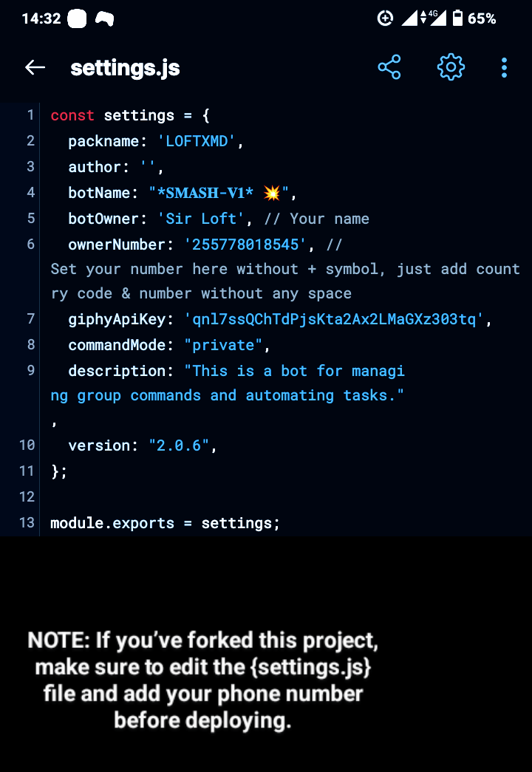This screenshot has height=772, width=532.
Task: Tap the game controller notification icon
Action: tap(104, 18)
